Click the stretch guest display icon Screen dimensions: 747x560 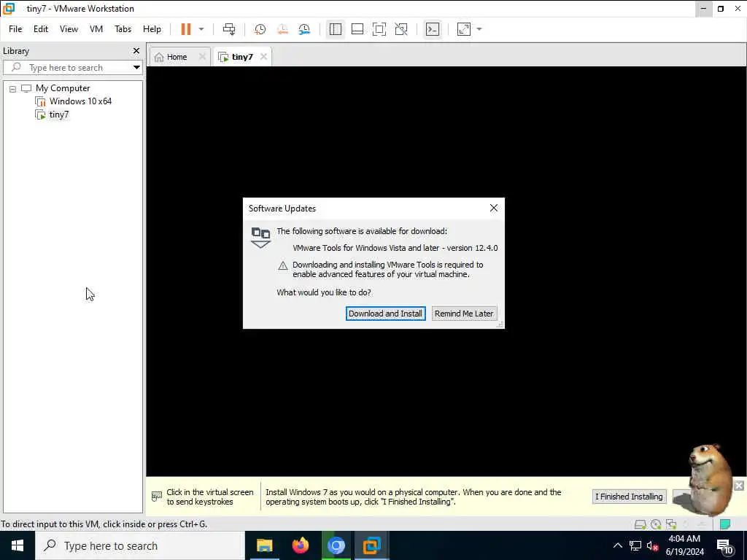click(x=464, y=29)
